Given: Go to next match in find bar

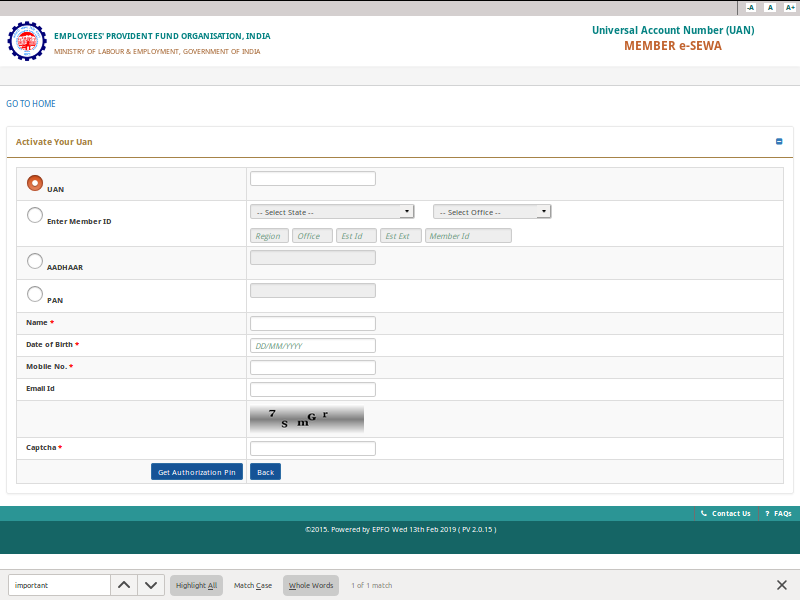Looking at the screenshot, I should click(x=151, y=584).
